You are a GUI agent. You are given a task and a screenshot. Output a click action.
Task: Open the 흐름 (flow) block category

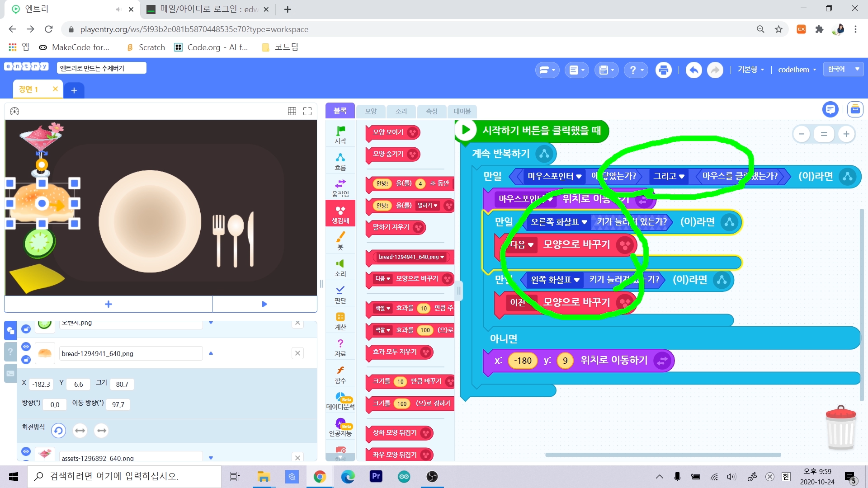[340, 161]
